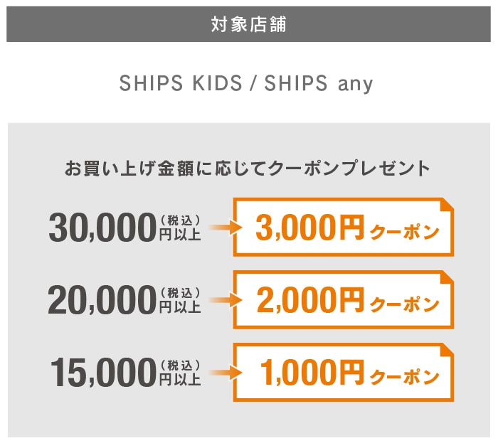Open the SHIPS KIDS store name
The width and height of the screenshot is (498, 448).
pos(181,83)
